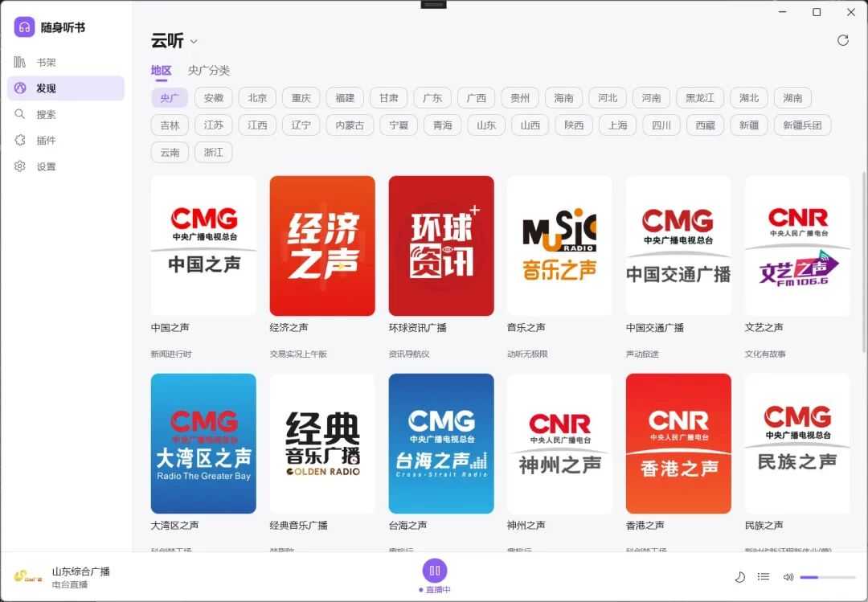The height and width of the screenshot is (602, 868).
Task: Choose the 新疆兵团 region chip
Action: coord(802,125)
